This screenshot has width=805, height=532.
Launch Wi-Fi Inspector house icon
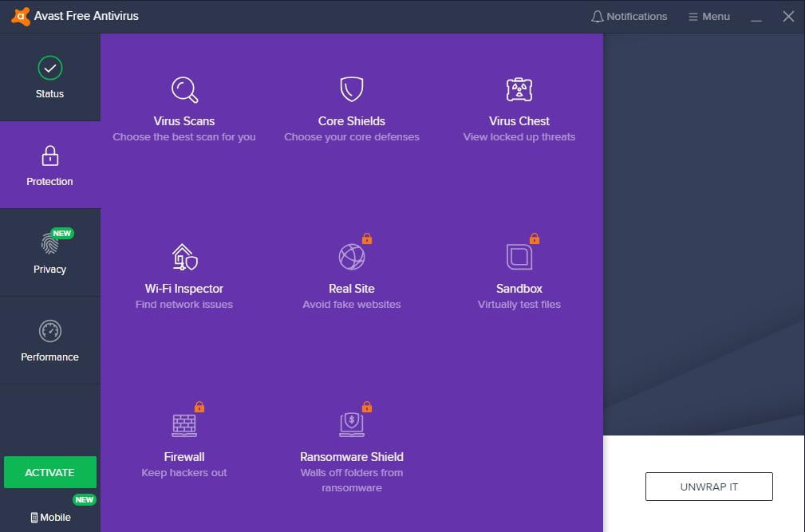[x=184, y=257]
